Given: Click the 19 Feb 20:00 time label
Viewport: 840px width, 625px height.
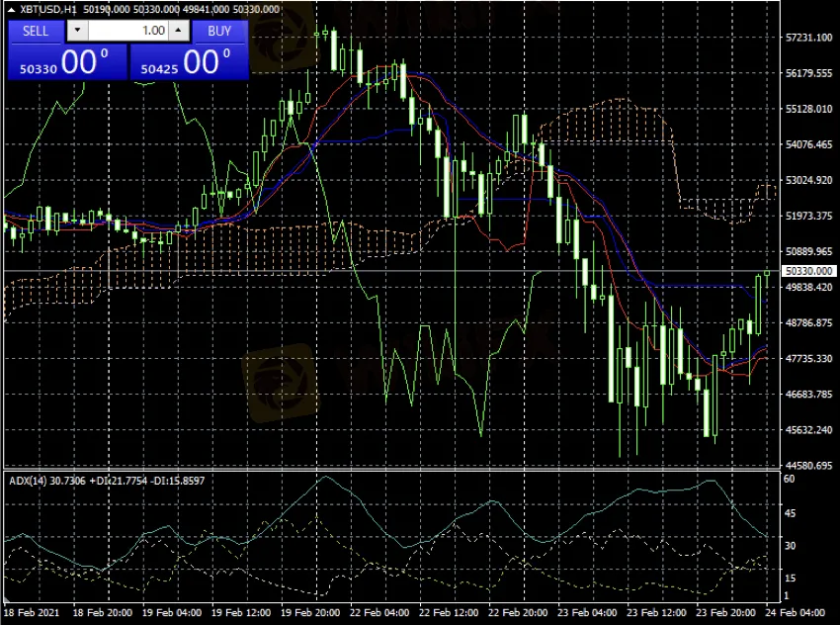Looking at the screenshot, I should coord(310,613).
